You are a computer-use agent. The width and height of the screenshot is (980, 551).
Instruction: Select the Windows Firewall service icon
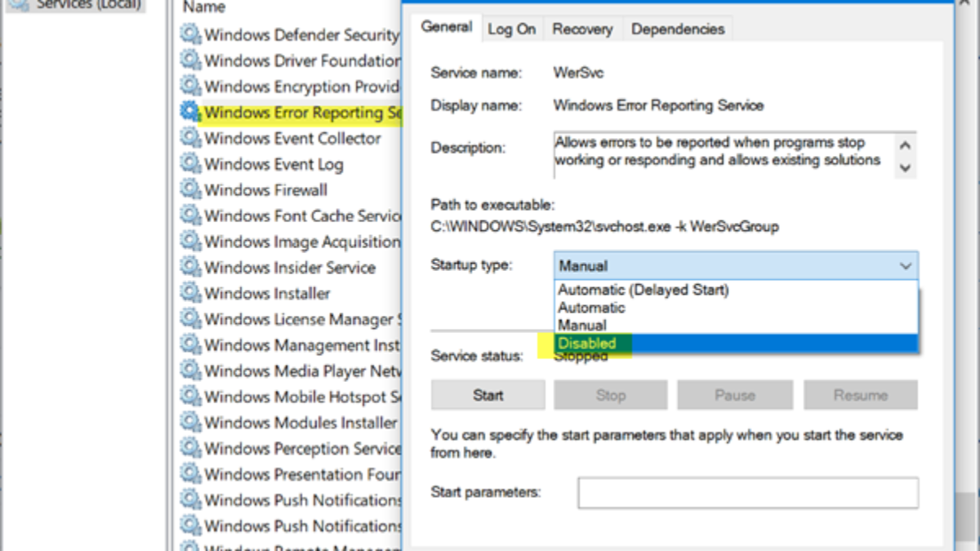coord(190,190)
